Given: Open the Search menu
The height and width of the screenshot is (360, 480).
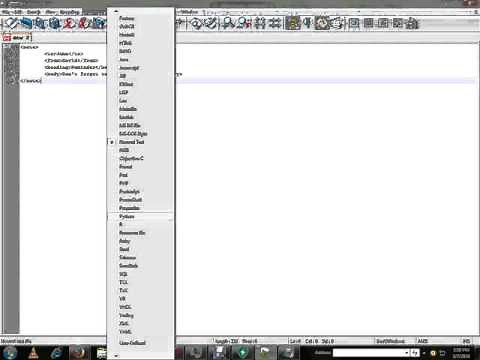Looking at the screenshot, I should coord(33,12).
